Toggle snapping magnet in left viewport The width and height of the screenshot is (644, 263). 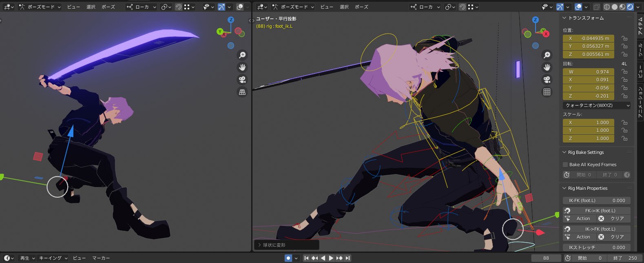click(179, 7)
